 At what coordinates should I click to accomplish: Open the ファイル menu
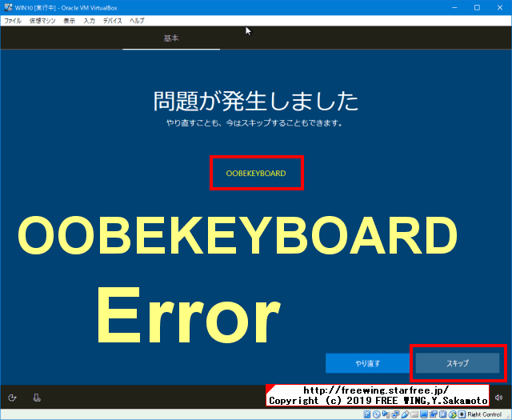(x=13, y=21)
